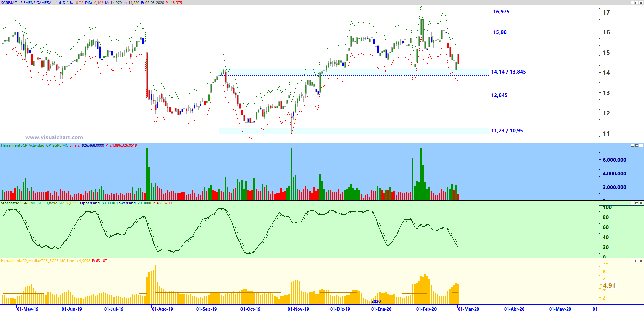Close the Actividad volume indicator pane
The width and height of the screenshot is (644, 311).
[x=641, y=145]
